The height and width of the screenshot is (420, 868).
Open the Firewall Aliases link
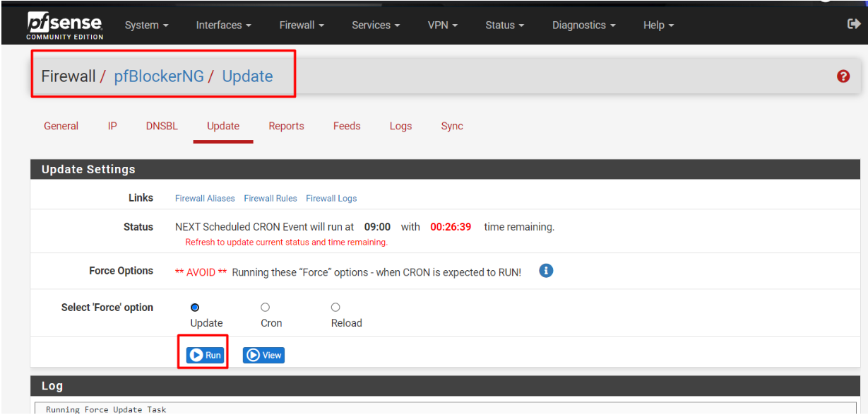pos(205,199)
